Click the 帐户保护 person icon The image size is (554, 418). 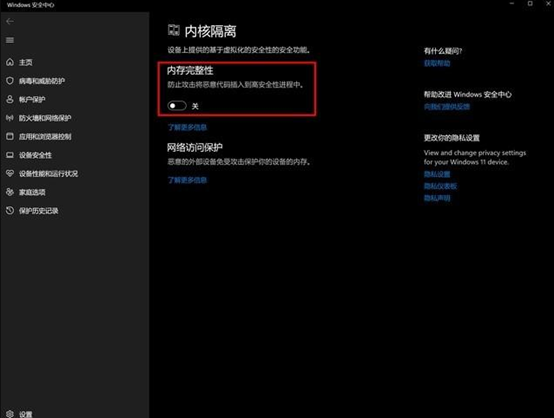pyautogui.click(x=10, y=99)
